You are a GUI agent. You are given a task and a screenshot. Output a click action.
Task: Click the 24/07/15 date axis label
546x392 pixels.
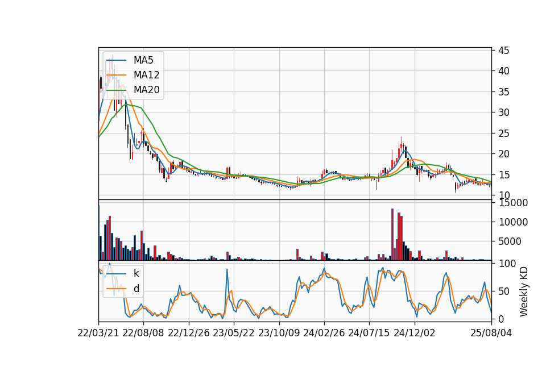[369, 333]
